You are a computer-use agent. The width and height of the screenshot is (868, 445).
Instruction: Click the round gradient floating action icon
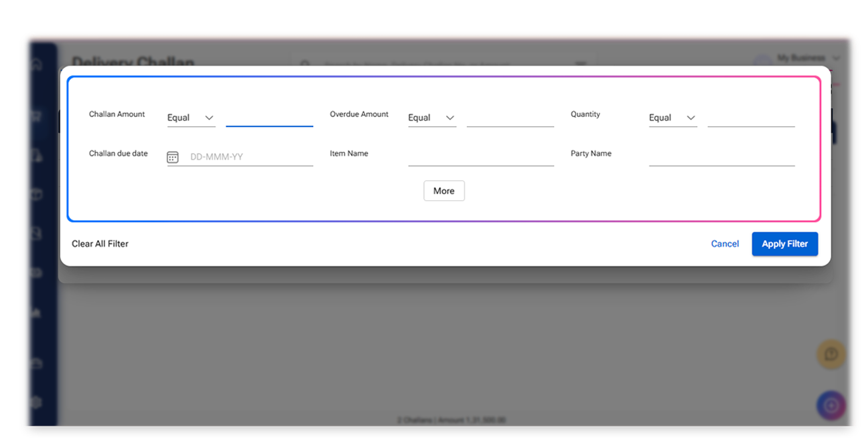coord(831,405)
